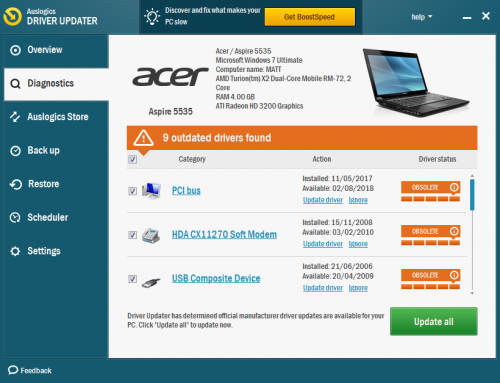Click the OBSOLETE status bar for HDA modem
This screenshot has height=383, width=500.
(x=431, y=235)
